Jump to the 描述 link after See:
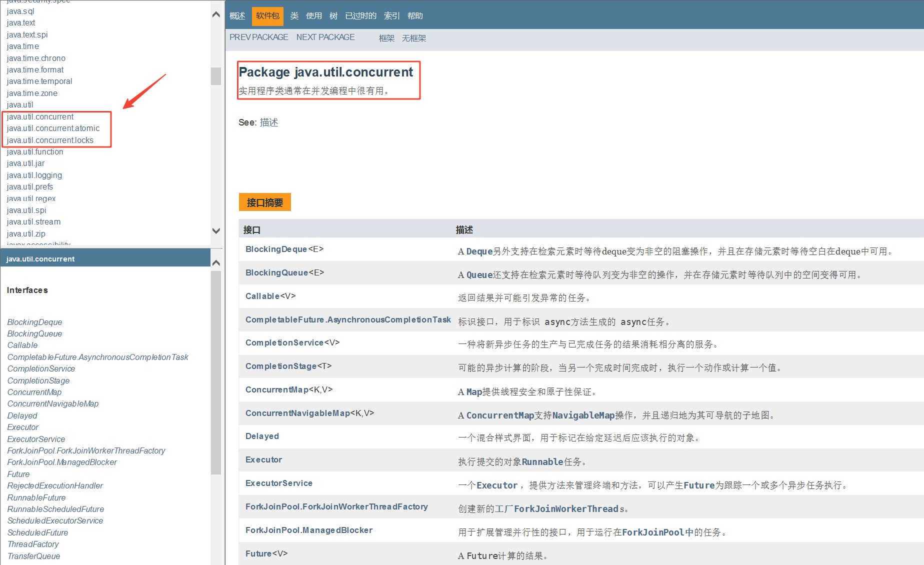The width and height of the screenshot is (924, 565). (269, 122)
